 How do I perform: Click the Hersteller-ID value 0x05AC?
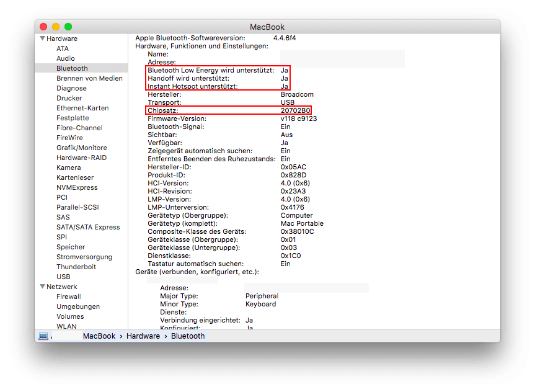pos(293,167)
